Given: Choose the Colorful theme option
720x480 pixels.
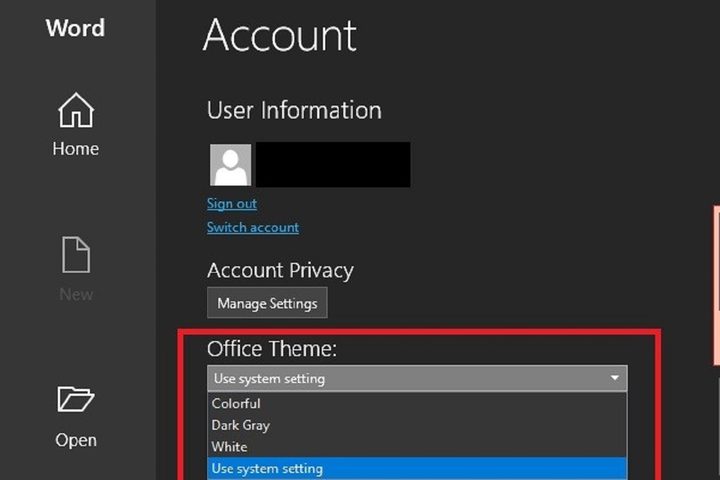Looking at the screenshot, I should click(417, 403).
